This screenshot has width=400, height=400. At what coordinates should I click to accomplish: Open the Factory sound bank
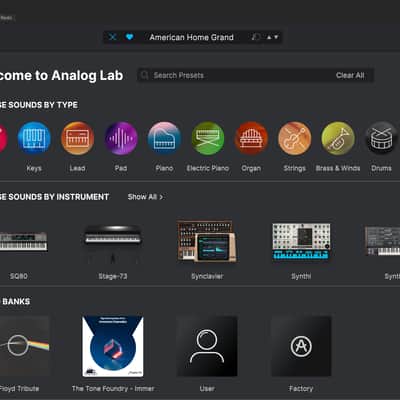301,346
